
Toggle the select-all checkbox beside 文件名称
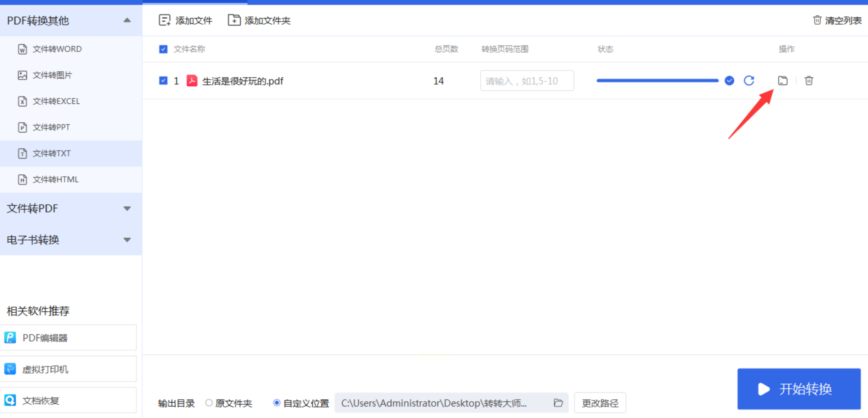pos(163,49)
